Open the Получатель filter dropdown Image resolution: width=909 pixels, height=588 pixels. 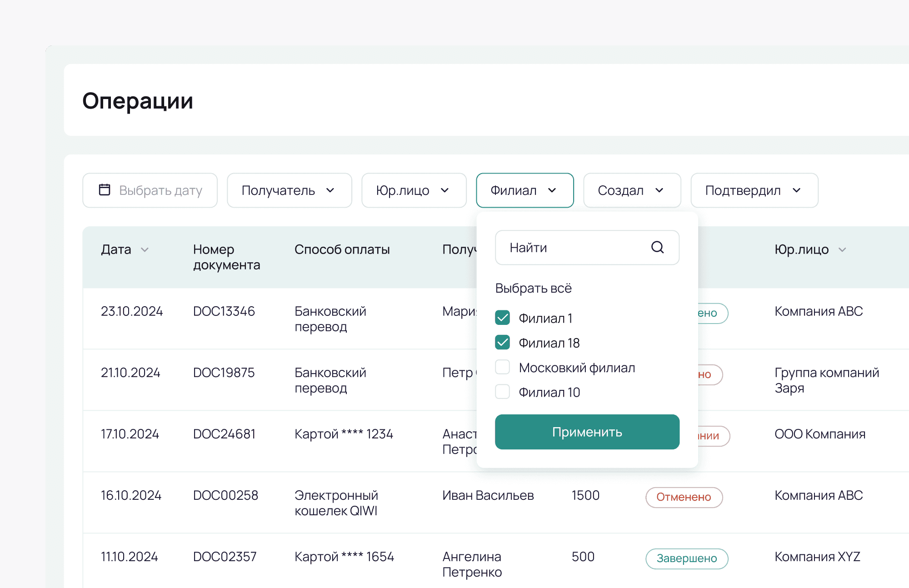289,190
